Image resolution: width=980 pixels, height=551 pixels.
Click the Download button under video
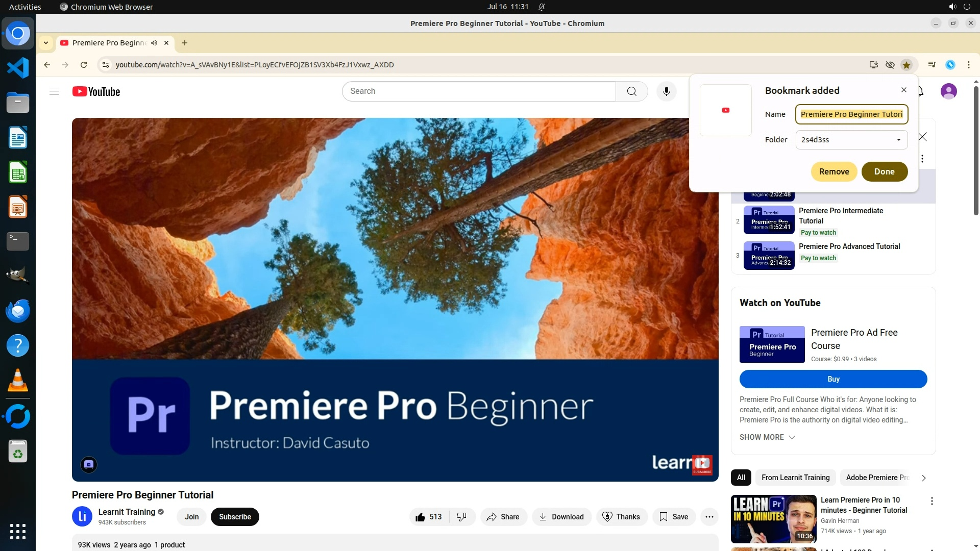click(x=561, y=517)
